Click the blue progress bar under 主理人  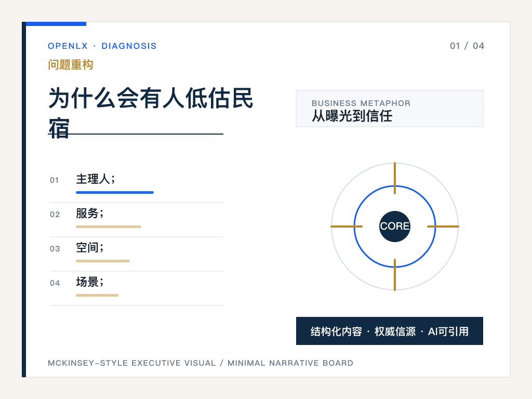pyautogui.click(x=115, y=192)
